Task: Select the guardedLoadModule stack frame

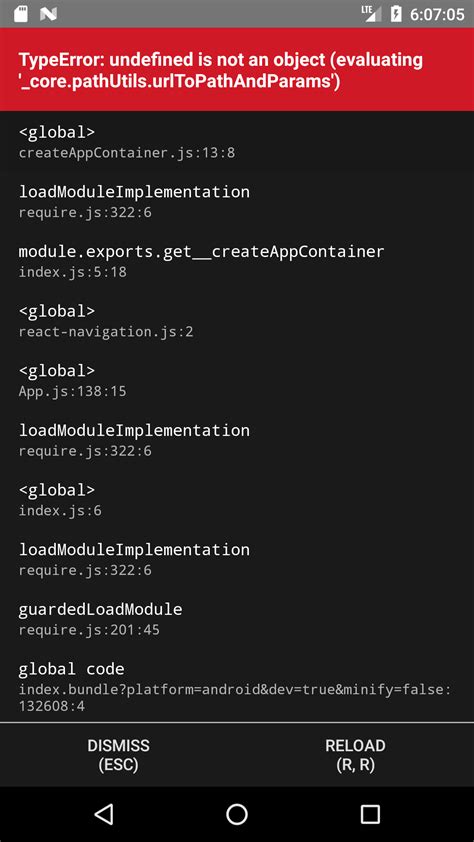Action: click(x=237, y=619)
